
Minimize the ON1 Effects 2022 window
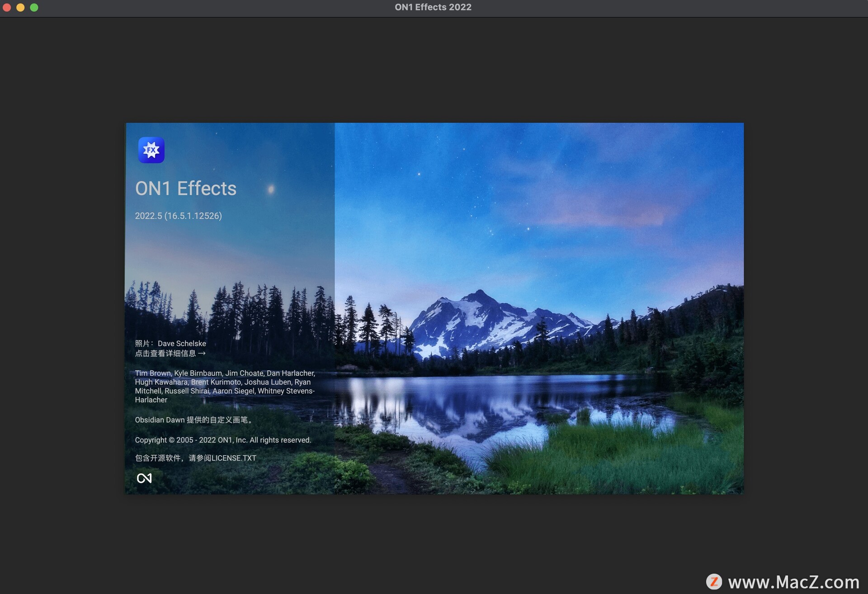coord(20,7)
